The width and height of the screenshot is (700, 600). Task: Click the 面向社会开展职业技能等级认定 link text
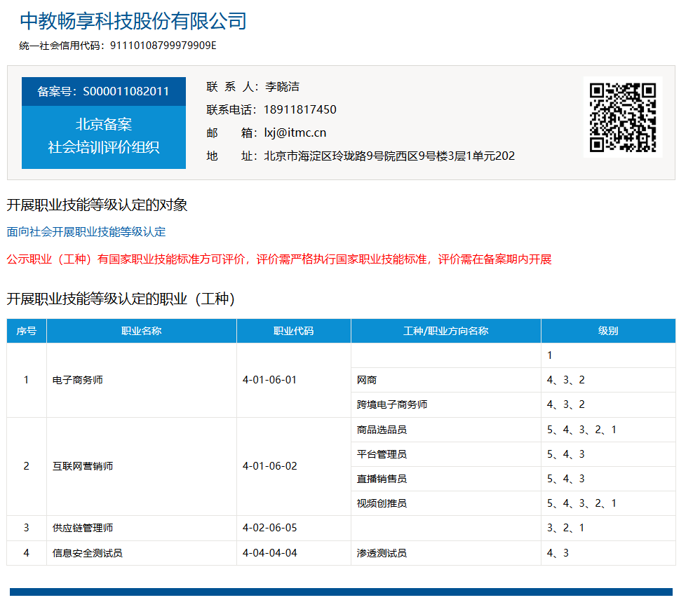click(x=86, y=231)
